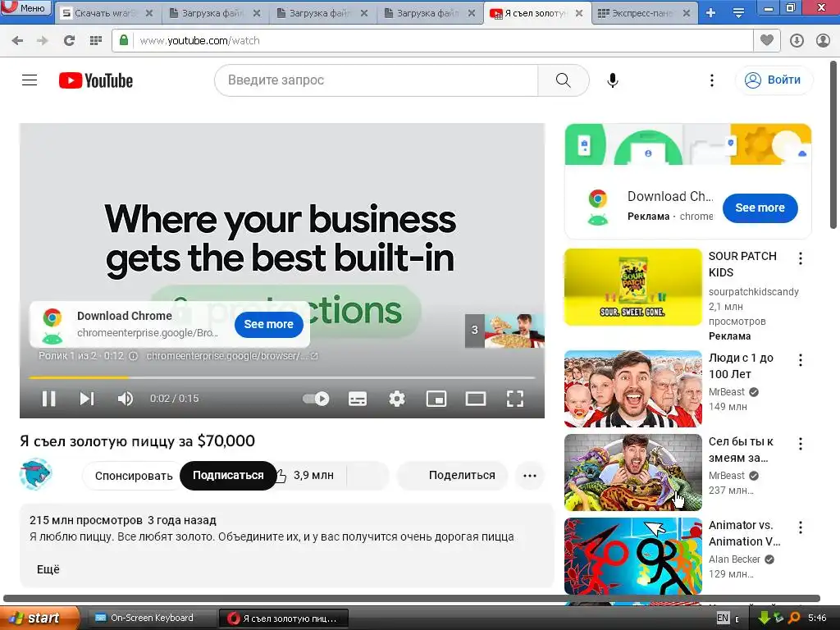This screenshot has width=840, height=630.
Task: Open a new tab with plus button
Action: tap(710, 13)
